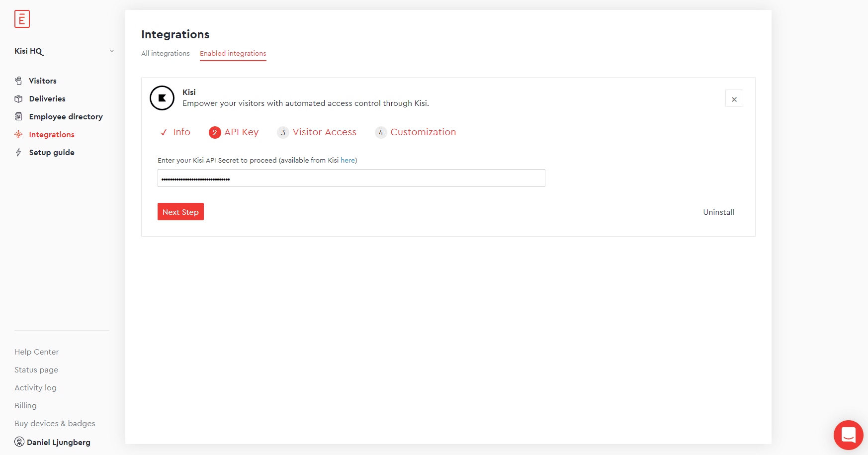Click the Integrations page heading
Viewport: 868px width, 455px height.
click(x=175, y=34)
